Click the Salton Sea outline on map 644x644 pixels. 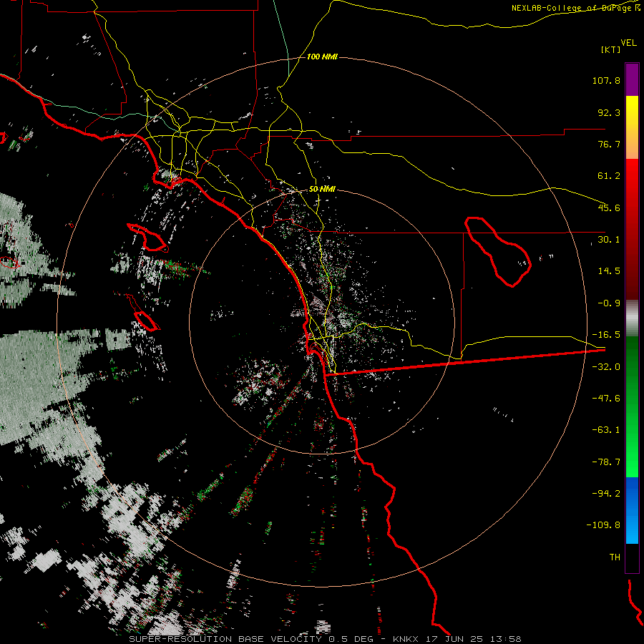[x=498, y=252]
